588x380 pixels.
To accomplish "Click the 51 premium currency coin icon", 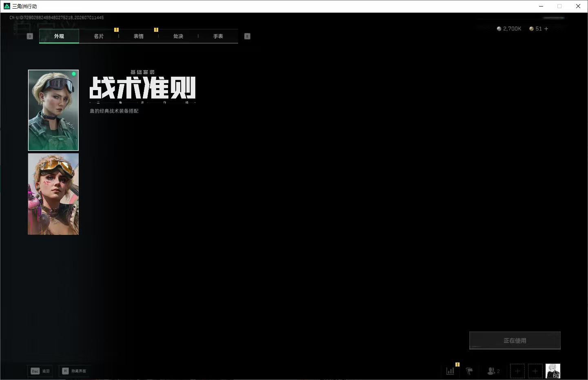I will [x=531, y=29].
